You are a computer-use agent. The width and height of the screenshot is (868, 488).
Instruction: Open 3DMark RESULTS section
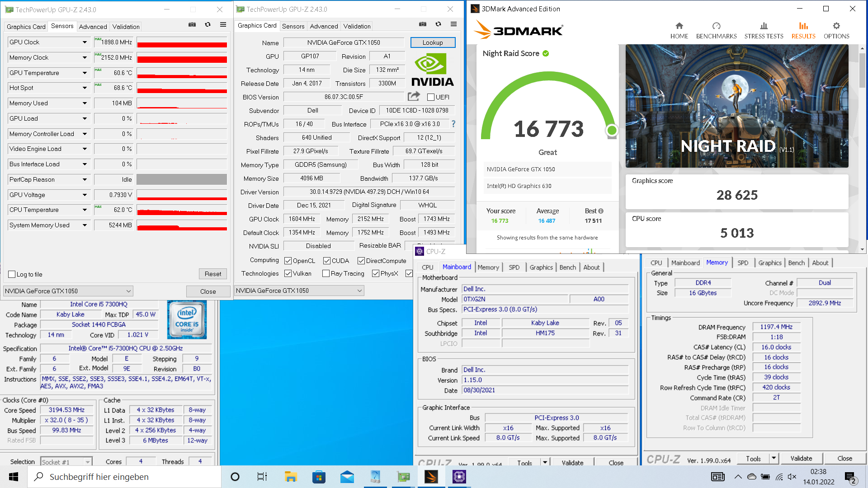click(803, 31)
